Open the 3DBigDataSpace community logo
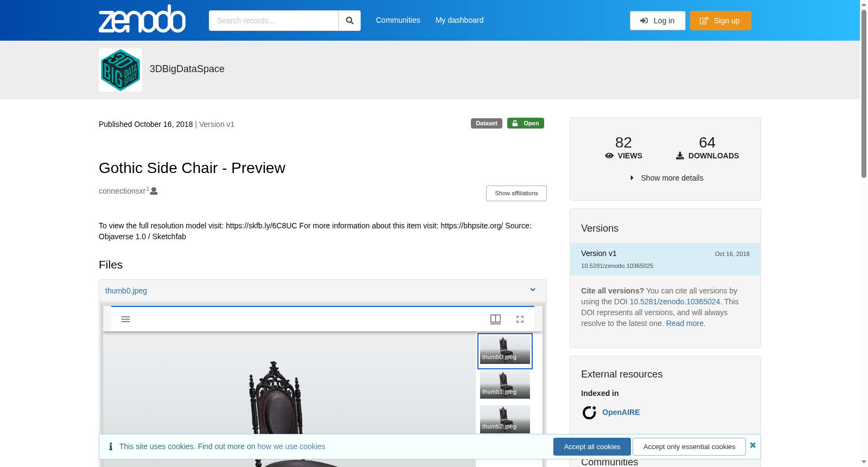868x467 pixels. tap(120, 70)
